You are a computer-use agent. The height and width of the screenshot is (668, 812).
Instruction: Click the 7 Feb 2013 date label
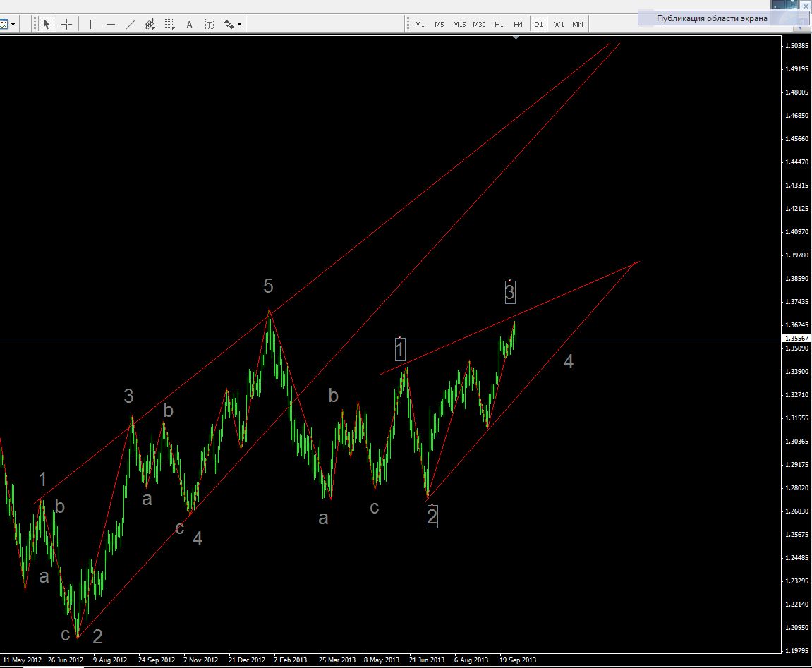point(290,660)
